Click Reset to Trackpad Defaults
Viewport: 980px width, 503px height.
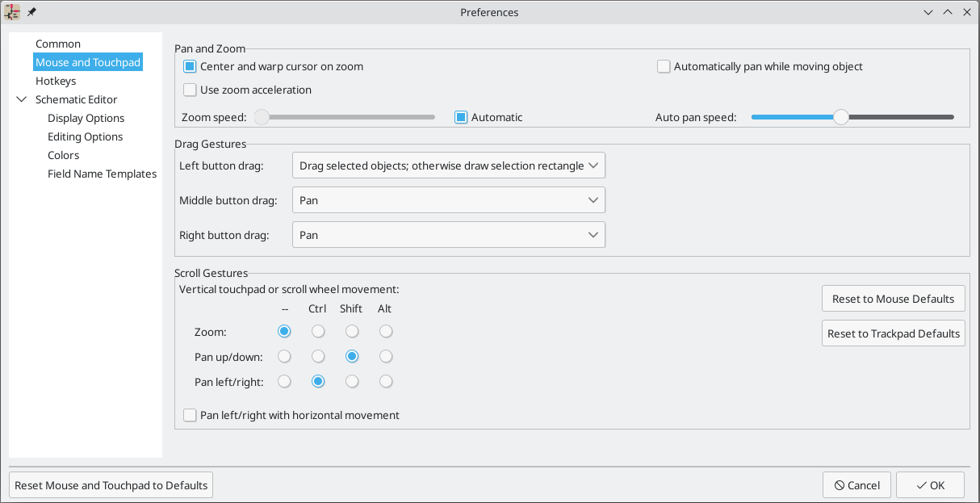tap(893, 333)
